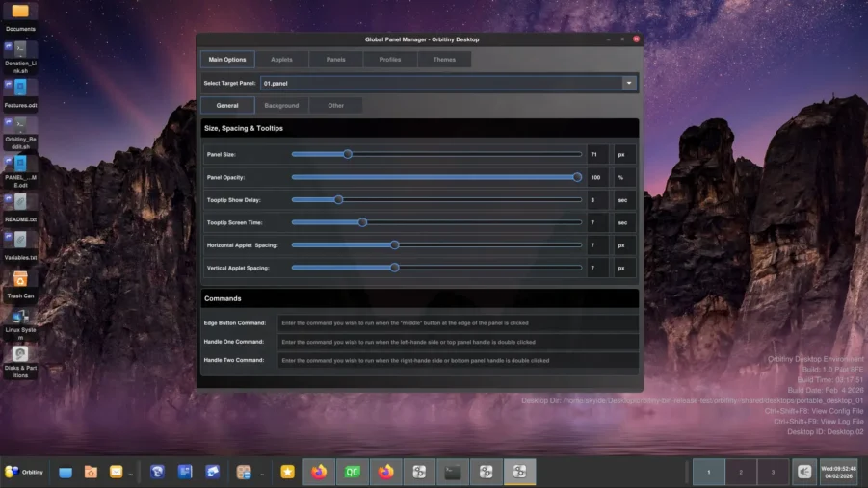
Task: Expand the Select Target Panel dropdown
Action: pos(629,84)
